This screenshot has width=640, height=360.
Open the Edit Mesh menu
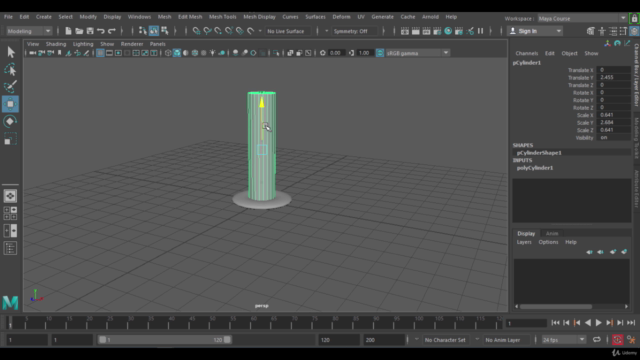(x=190, y=17)
